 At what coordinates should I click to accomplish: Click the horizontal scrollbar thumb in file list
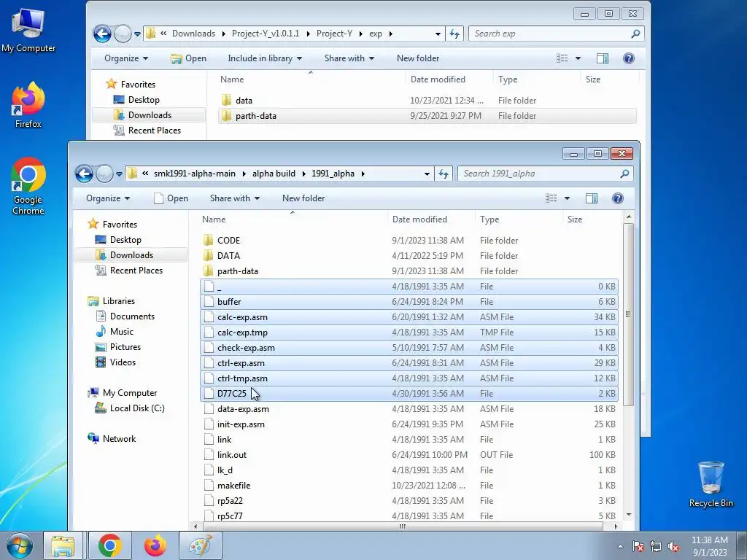pyautogui.click(x=403, y=526)
